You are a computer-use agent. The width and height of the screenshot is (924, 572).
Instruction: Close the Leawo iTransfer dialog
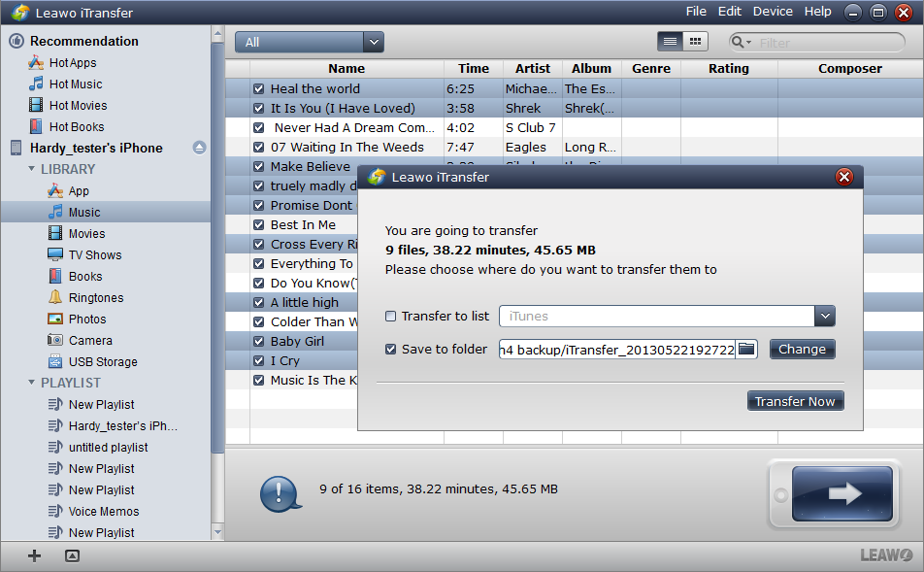pos(844,177)
